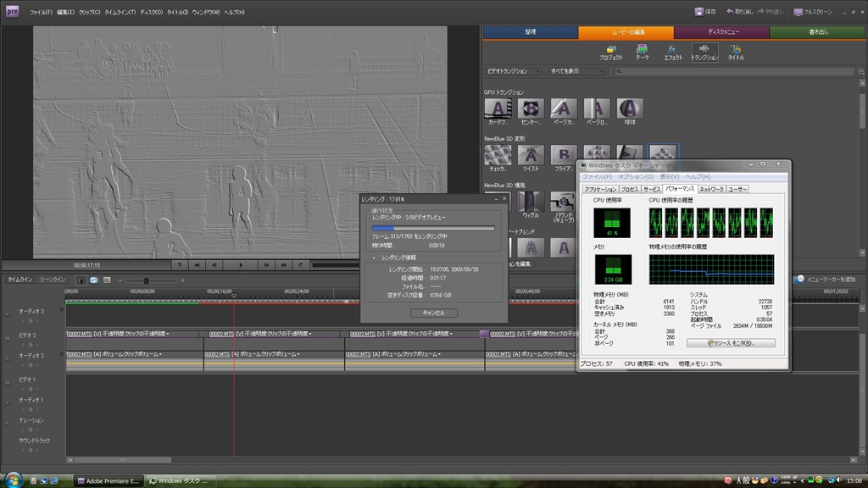
Task: Open the プロジェクト (Project) panel icon
Action: [610, 51]
